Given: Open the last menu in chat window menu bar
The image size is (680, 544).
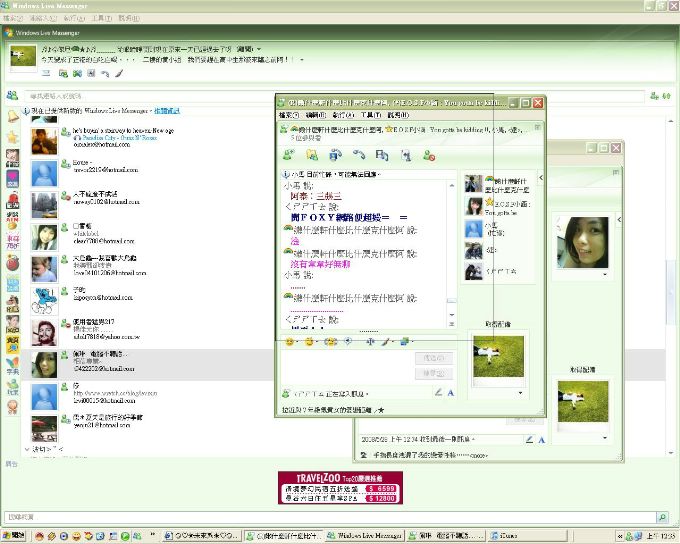Looking at the screenshot, I should pos(398,115).
